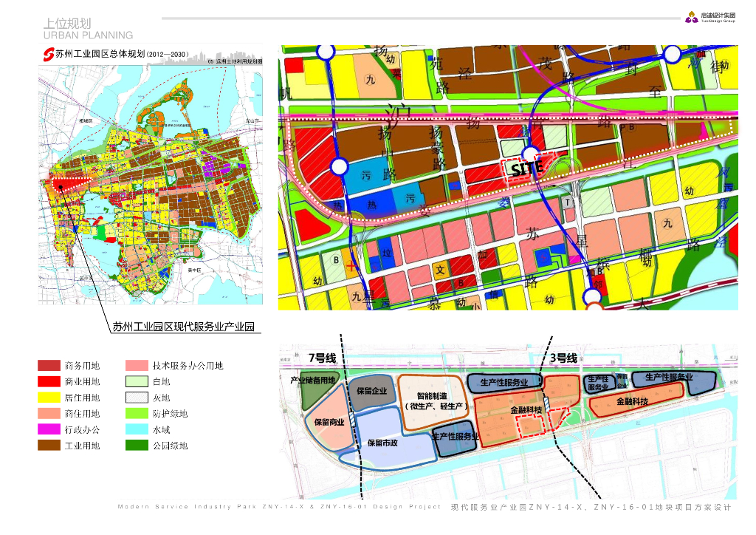Click the 7号线 metro line label
Screen dimensions: 756x535
click(x=322, y=358)
